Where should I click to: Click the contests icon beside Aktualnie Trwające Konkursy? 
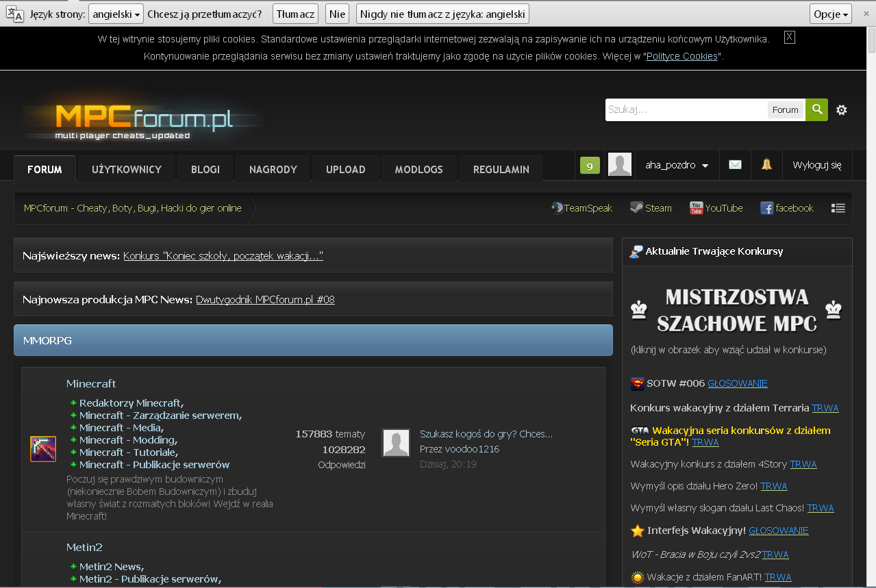point(636,251)
